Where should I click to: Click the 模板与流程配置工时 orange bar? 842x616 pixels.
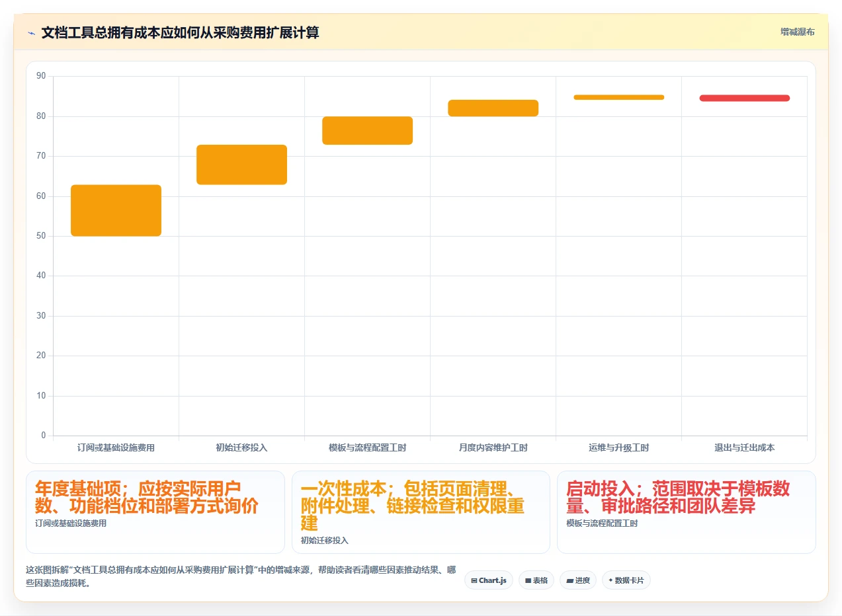[367, 130]
